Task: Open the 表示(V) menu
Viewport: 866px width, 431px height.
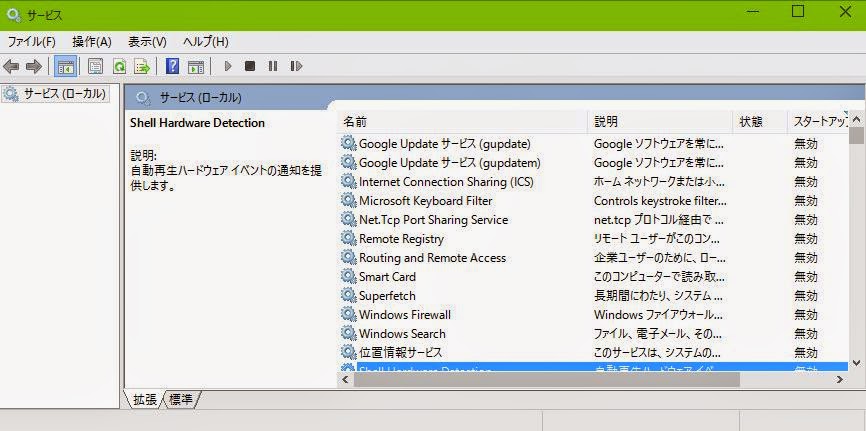Action: (x=147, y=42)
